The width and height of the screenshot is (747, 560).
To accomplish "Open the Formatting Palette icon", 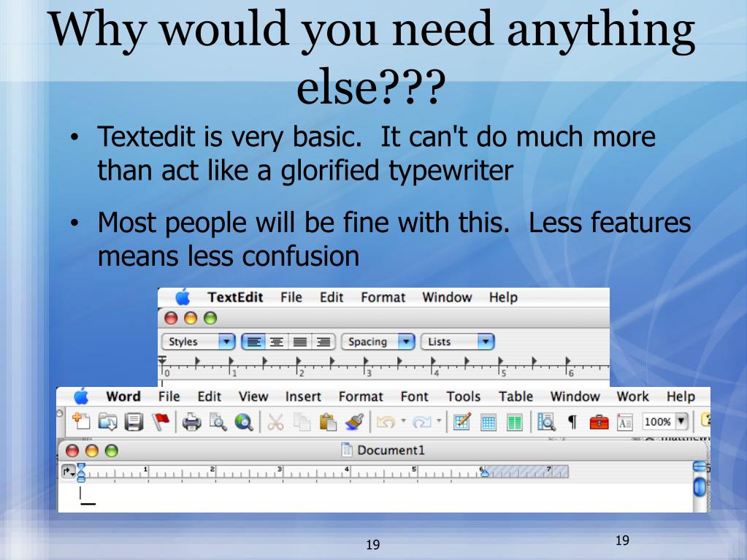I will tap(624, 423).
